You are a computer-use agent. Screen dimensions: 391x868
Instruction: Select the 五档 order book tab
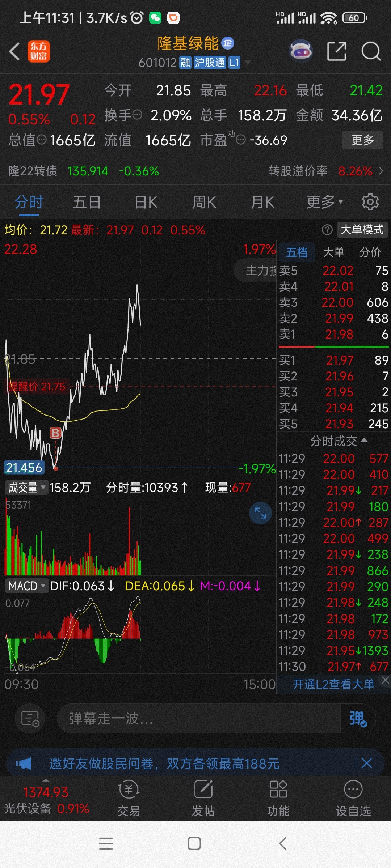(x=297, y=252)
